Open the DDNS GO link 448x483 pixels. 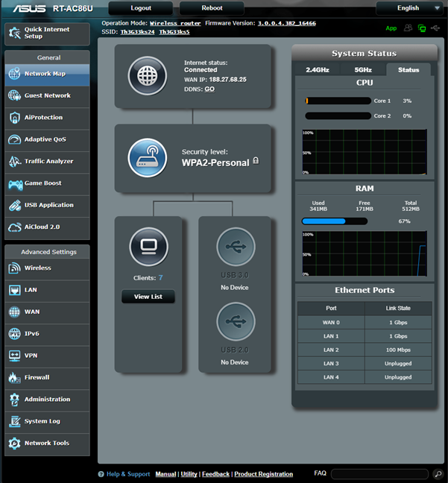click(x=209, y=89)
